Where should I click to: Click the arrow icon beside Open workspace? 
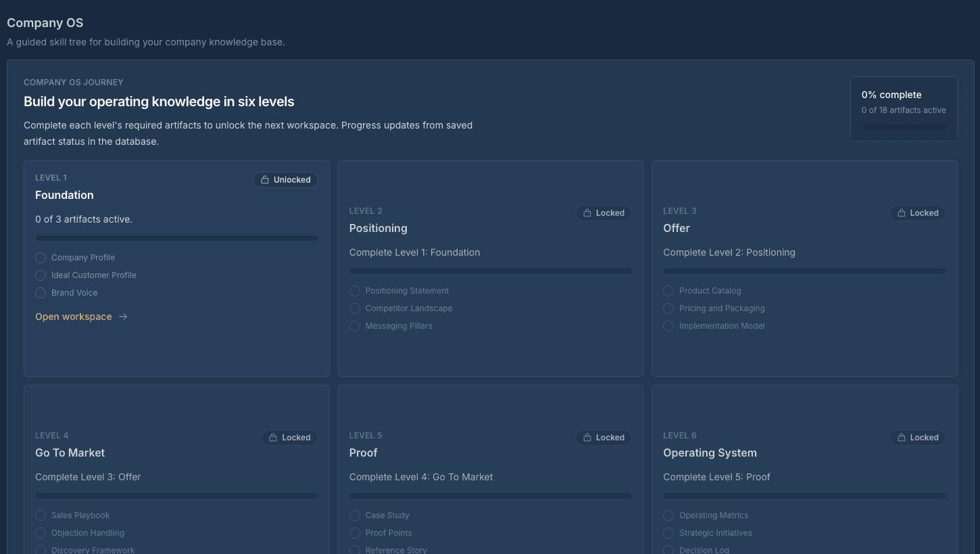(123, 317)
